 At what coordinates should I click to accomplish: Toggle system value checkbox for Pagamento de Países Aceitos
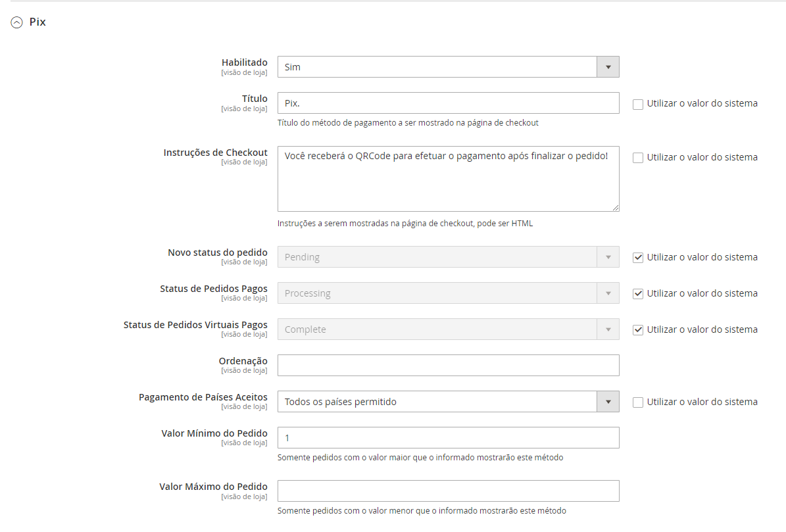pyautogui.click(x=637, y=402)
